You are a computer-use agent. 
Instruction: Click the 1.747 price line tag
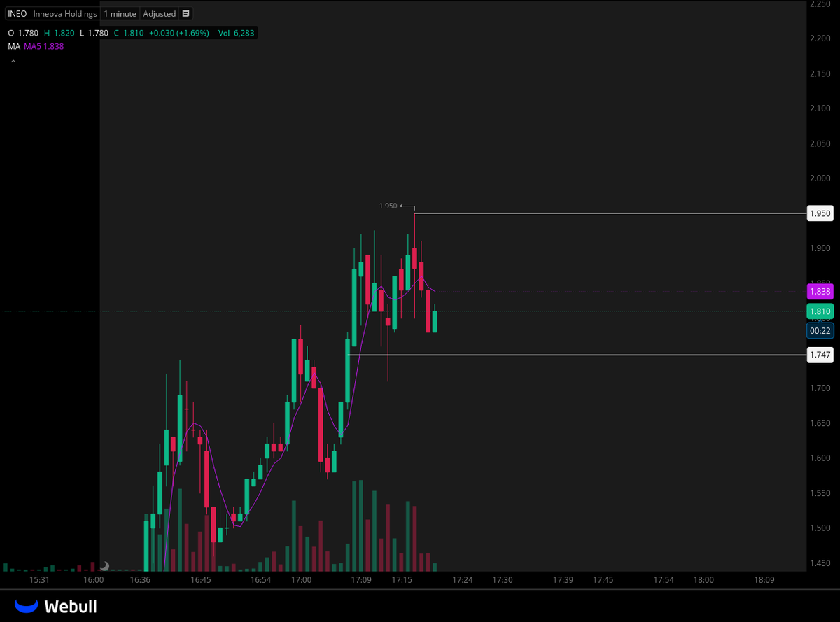click(x=820, y=355)
